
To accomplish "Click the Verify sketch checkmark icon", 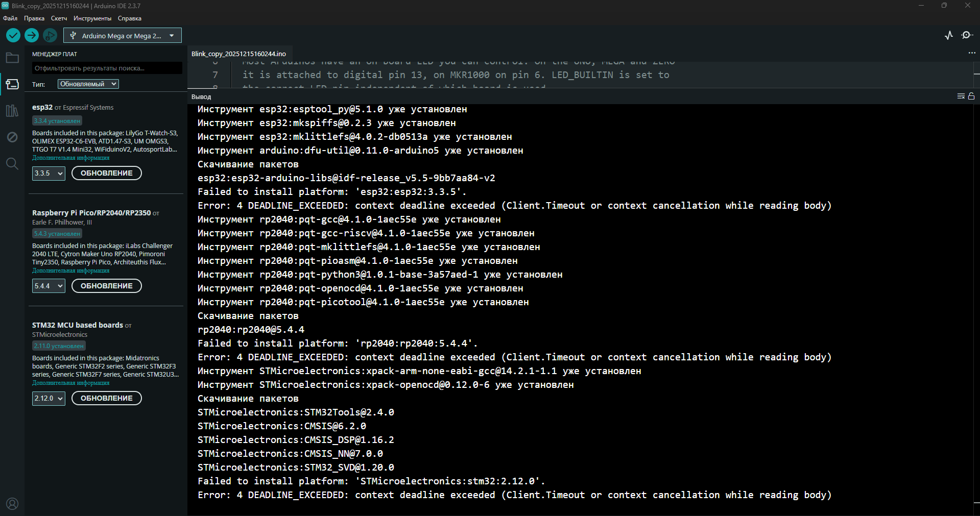I will pyautogui.click(x=13, y=35).
